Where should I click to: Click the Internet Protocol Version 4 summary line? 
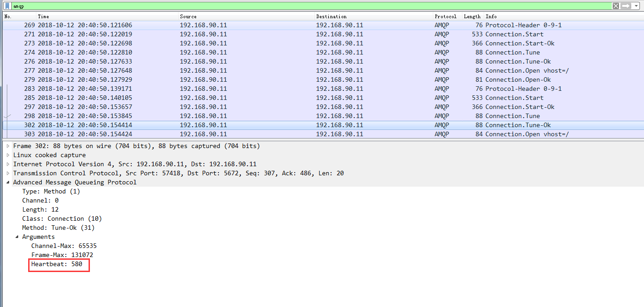(x=135, y=164)
